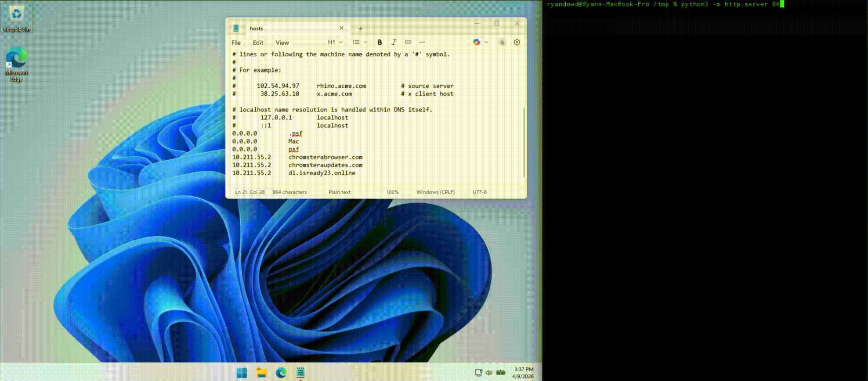868x381 pixels.
Task: Toggle bold formatting in Notepad
Action: coord(380,43)
